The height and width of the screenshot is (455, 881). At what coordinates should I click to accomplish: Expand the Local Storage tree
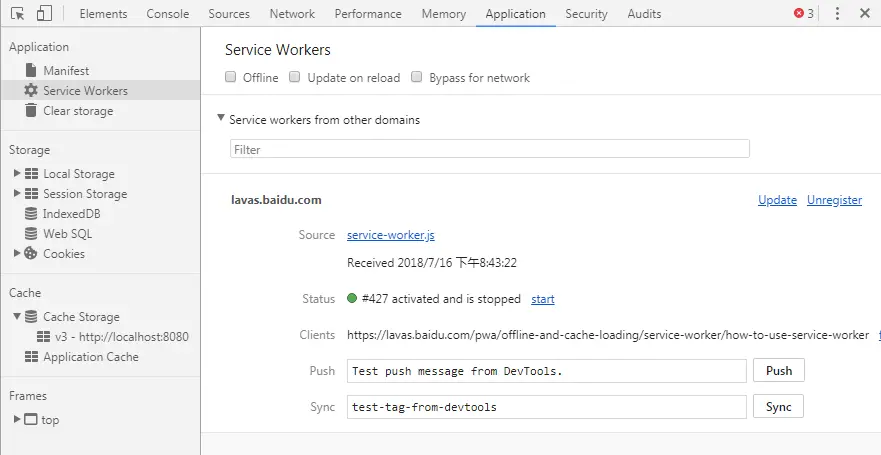click(x=17, y=174)
